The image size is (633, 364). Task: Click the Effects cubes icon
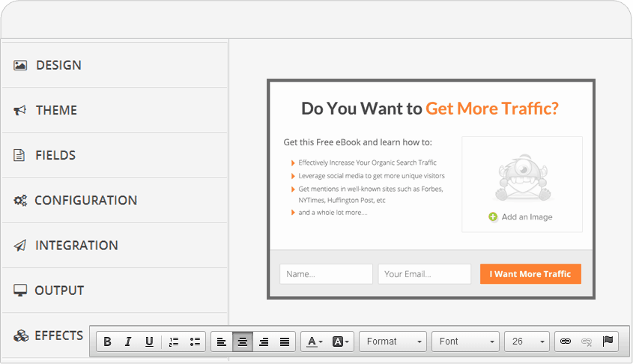tap(21, 336)
